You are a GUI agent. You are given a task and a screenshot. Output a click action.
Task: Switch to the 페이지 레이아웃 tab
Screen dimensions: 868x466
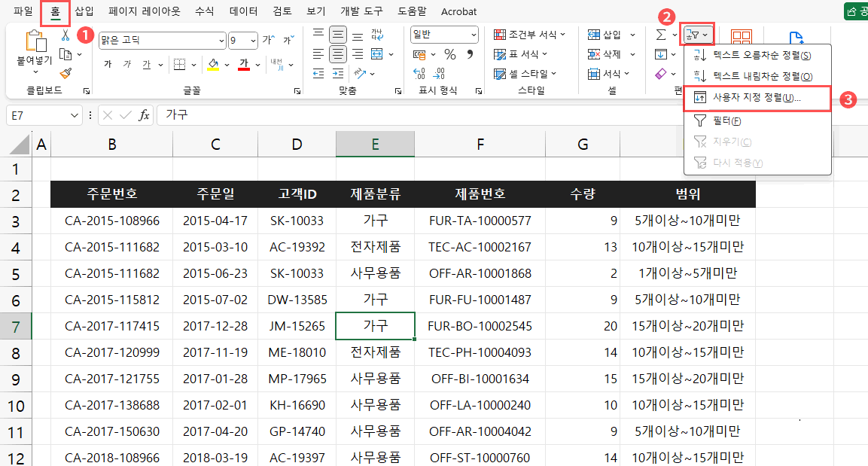pos(145,11)
